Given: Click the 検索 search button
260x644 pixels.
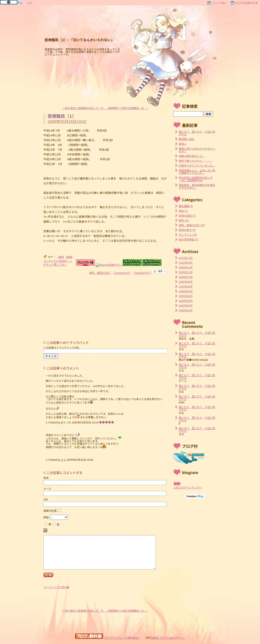Looking at the screenshot, I should tap(208, 114).
